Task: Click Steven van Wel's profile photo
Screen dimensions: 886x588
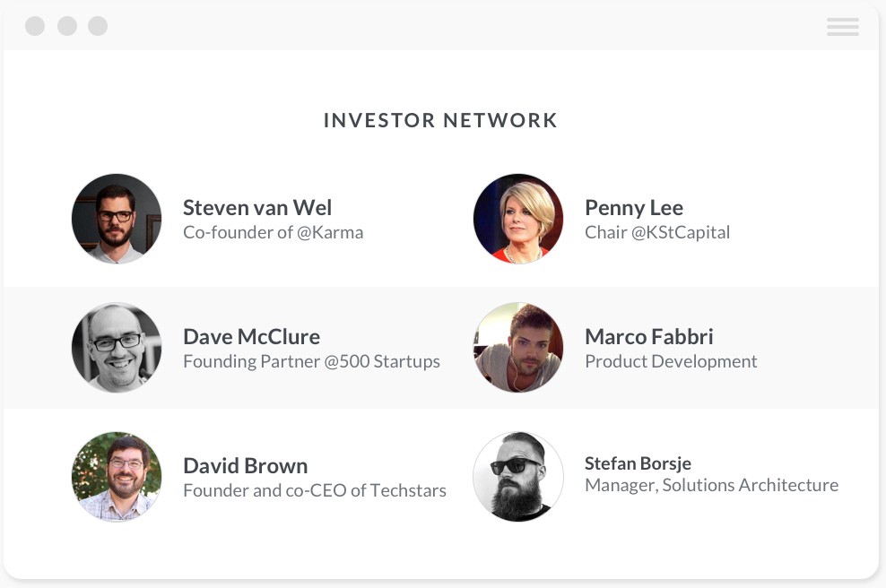Action: click(x=117, y=219)
